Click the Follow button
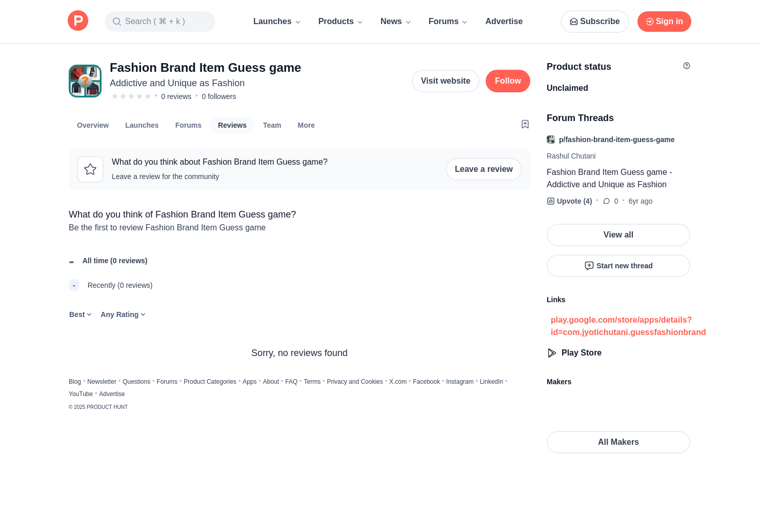This screenshot has width=759, height=532. pos(508,81)
